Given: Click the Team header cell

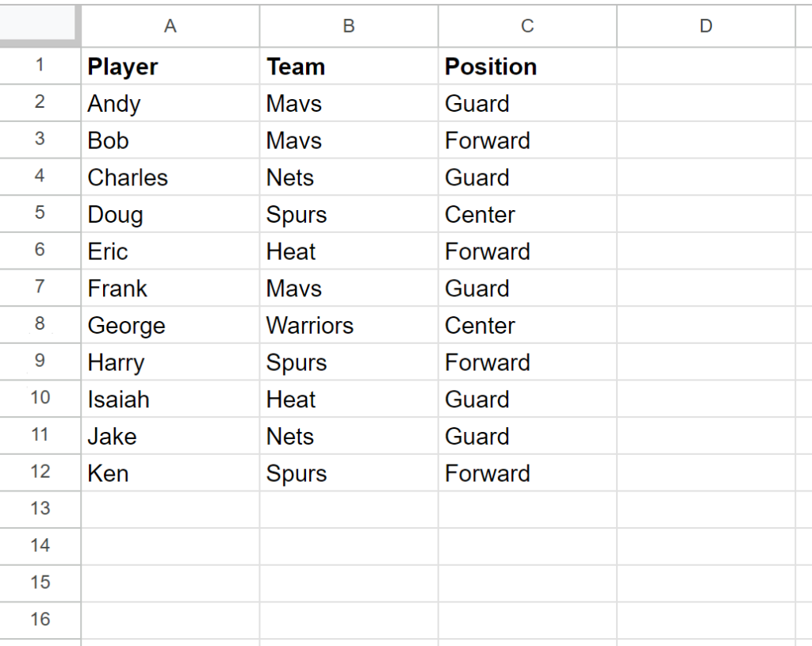Looking at the screenshot, I should [x=348, y=66].
